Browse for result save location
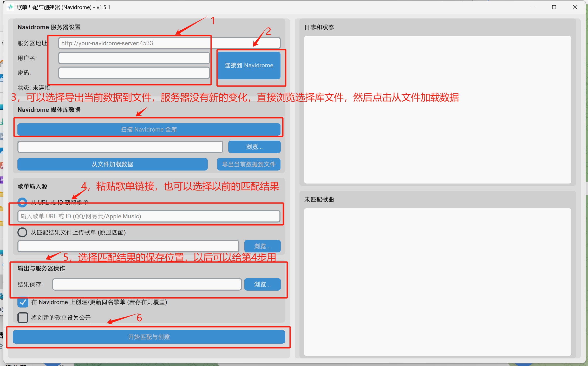The height and width of the screenshot is (366, 588). click(x=262, y=284)
